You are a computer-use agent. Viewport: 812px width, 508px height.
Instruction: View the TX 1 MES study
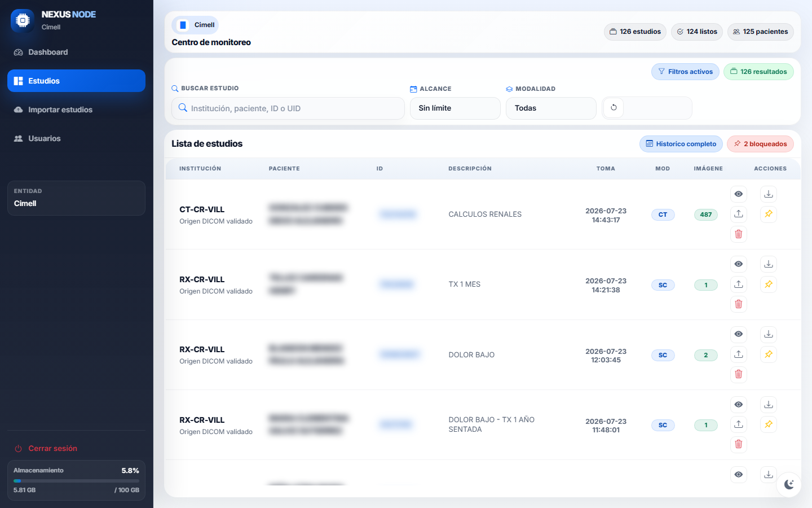[x=739, y=264]
